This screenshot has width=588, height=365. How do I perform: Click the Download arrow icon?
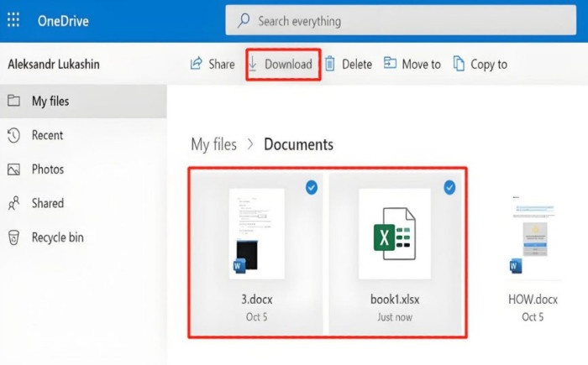(x=252, y=64)
